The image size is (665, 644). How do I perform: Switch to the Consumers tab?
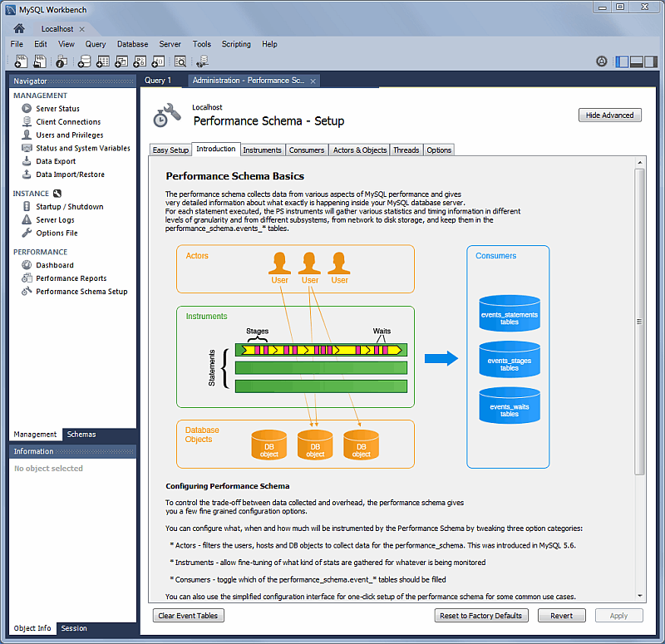click(307, 150)
